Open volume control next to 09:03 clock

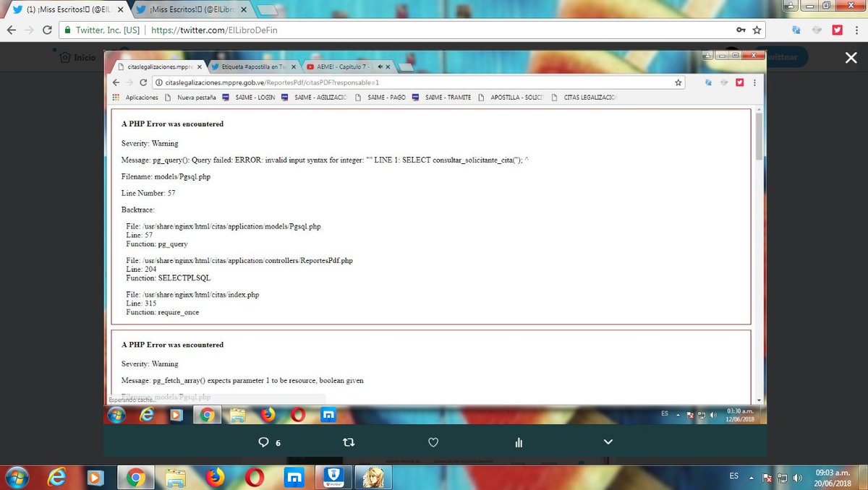click(798, 478)
